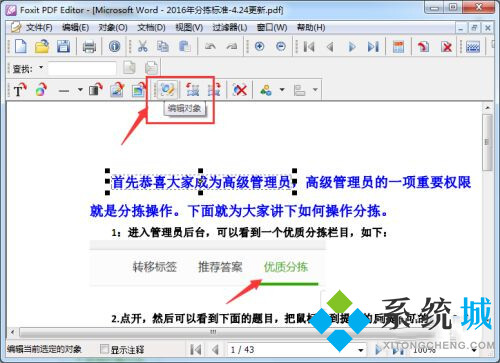500x363 pixels.
Task: Expand the group shapes dropdown arrow
Action: 282,90
